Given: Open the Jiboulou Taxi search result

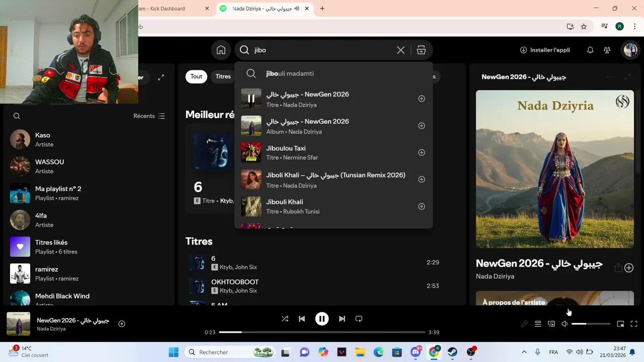Looking at the screenshot, I should (333, 152).
